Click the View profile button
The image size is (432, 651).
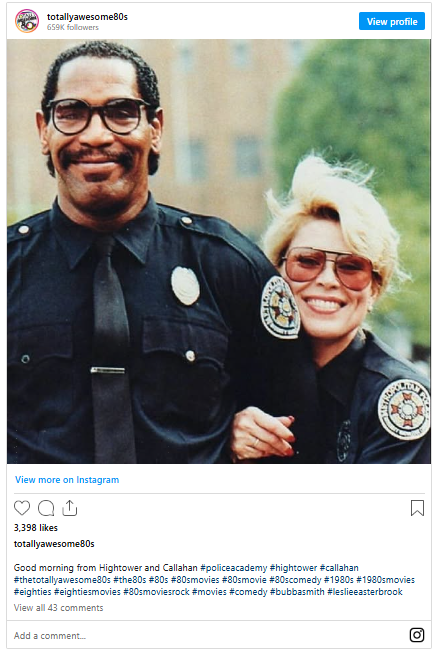coord(392,22)
